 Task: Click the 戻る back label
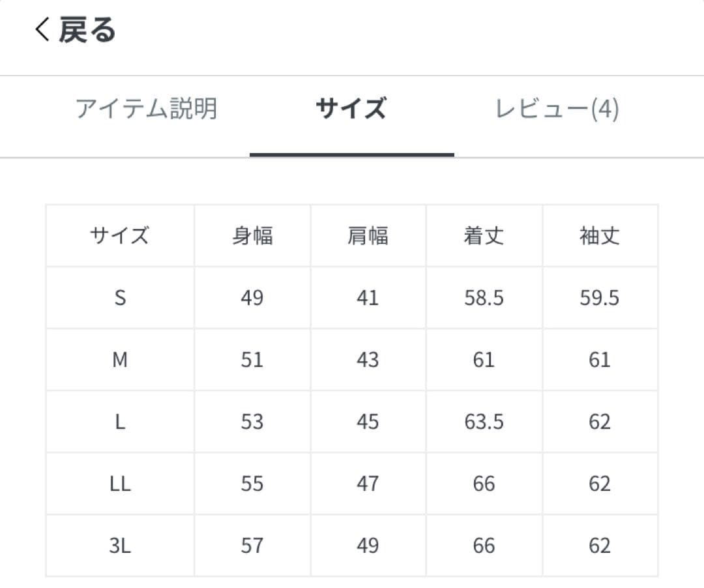(86, 31)
